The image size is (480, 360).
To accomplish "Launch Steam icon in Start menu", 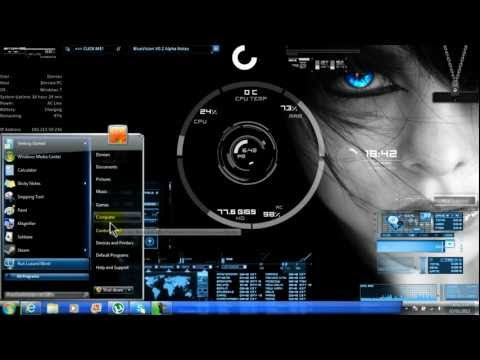I will [9, 250].
